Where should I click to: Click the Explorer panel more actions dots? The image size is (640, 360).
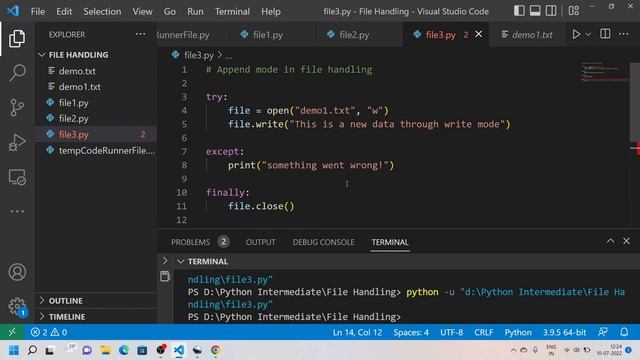140,34
